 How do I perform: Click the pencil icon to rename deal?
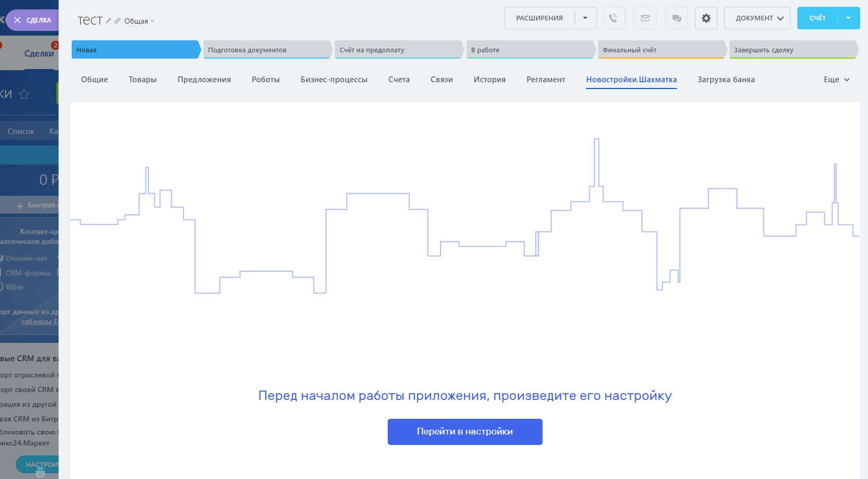click(108, 21)
